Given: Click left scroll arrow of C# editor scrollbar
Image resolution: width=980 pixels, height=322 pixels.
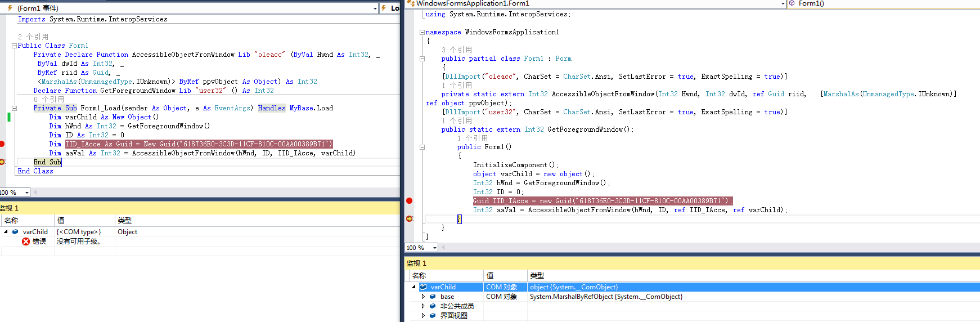Looking at the screenshot, I should pos(443,248).
